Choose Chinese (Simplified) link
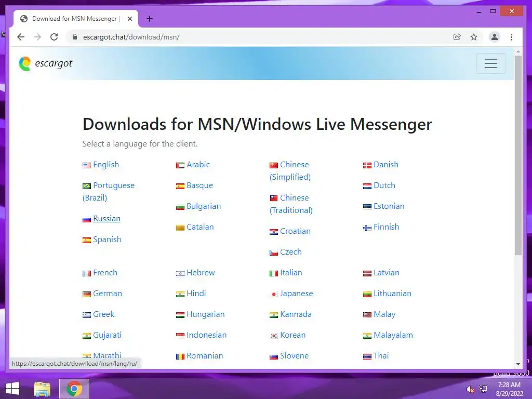Viewport: 532px width, 399px height. tap(290, 170)
